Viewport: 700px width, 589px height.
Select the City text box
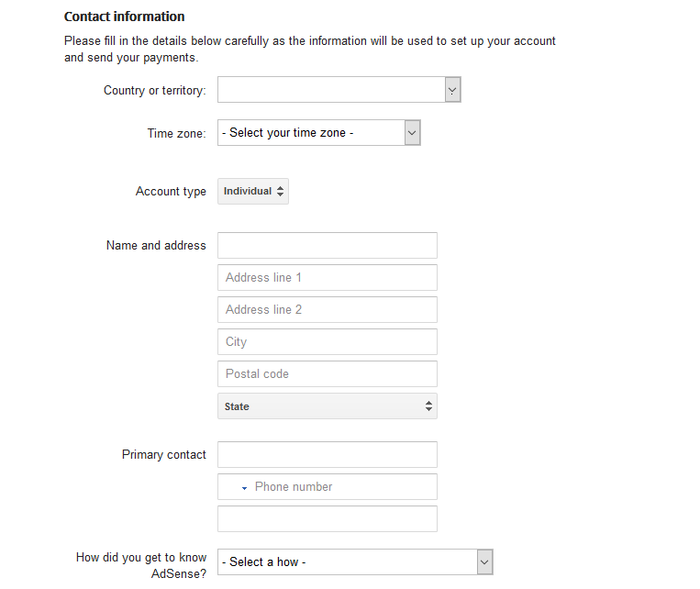coord(327,341)
